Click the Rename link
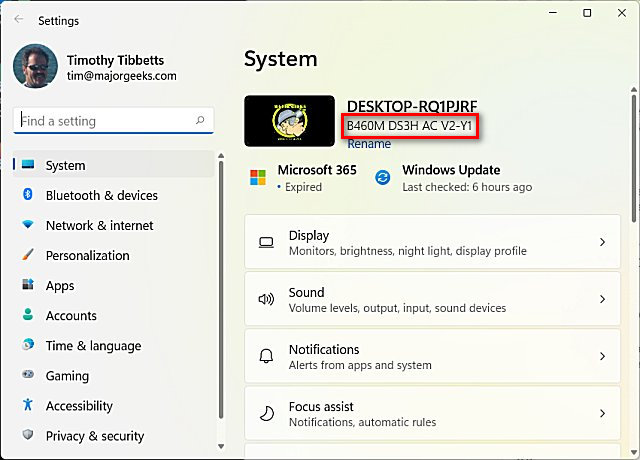Viewport: 640px width, 460px height. 369,144
